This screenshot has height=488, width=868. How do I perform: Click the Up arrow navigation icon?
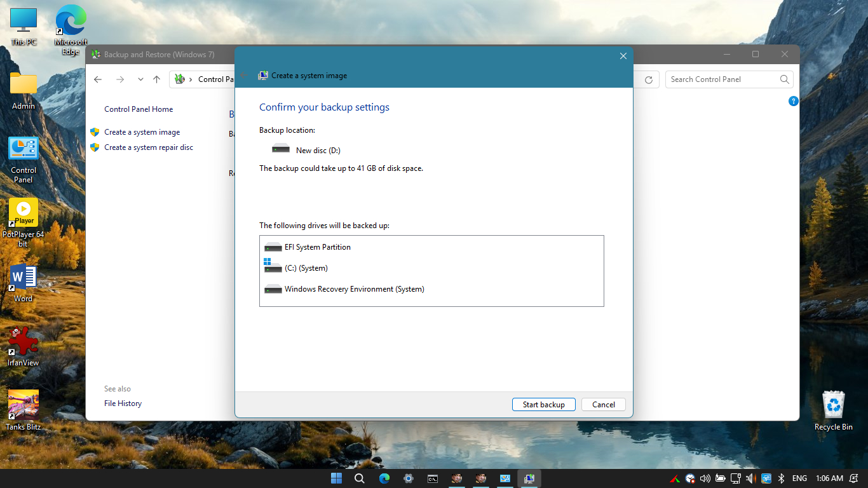pos(157,79)
